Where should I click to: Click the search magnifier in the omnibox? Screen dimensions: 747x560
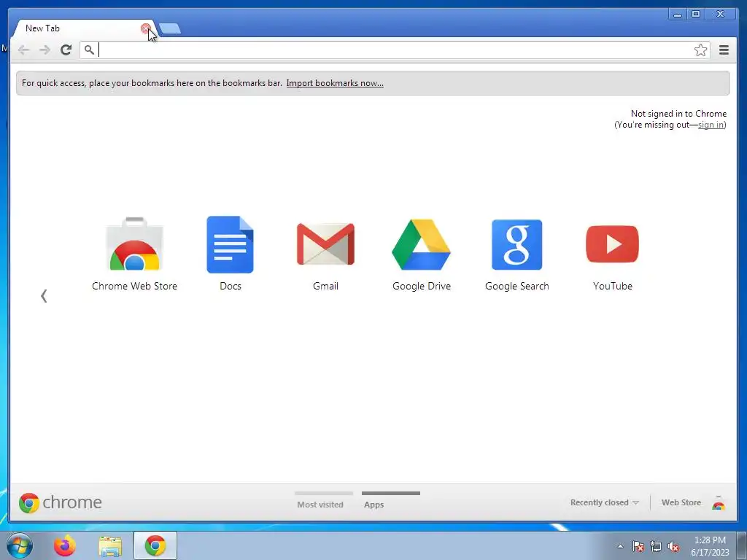point(89,50)
